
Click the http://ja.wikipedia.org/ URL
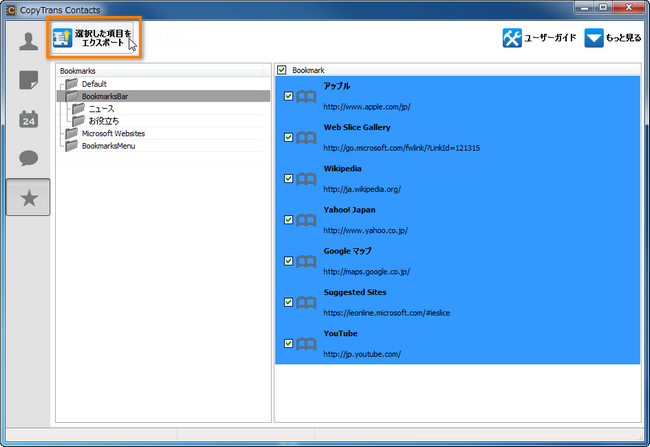(362, 189)
